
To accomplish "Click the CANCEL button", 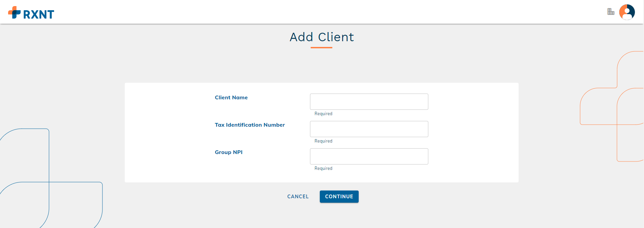I will [298, 197].
